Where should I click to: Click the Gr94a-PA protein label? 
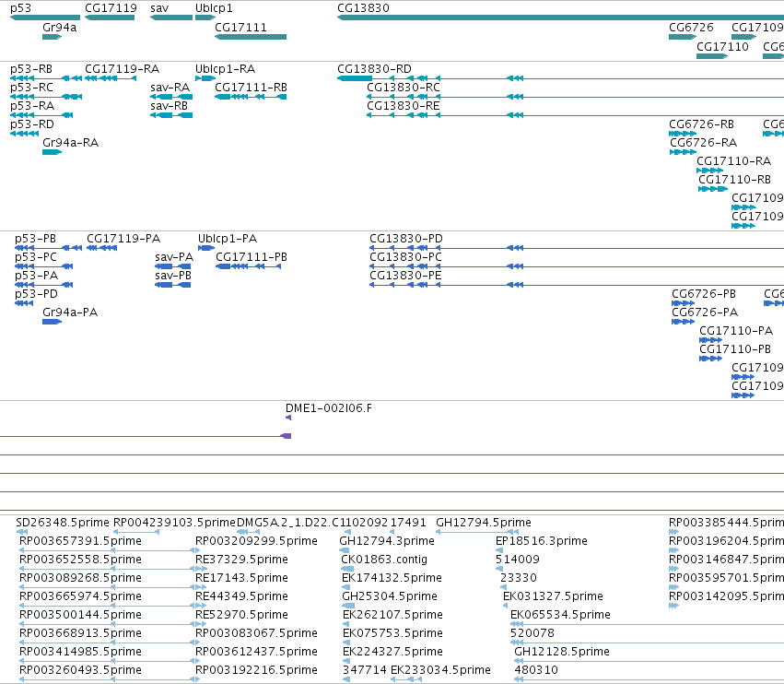(70, 313)
